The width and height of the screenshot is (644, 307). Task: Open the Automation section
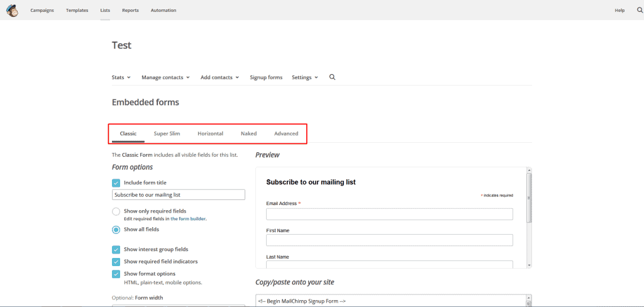click(164, 10)
